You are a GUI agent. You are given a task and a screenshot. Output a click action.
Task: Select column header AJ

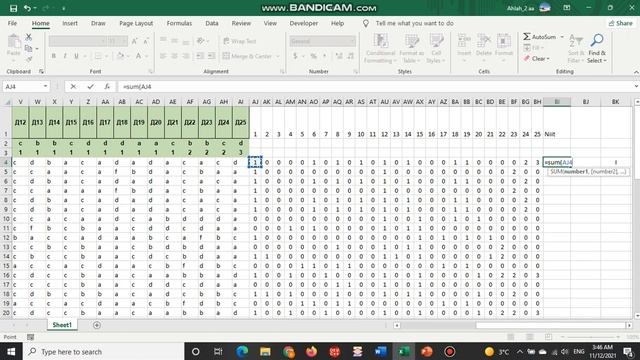point(255,102)
